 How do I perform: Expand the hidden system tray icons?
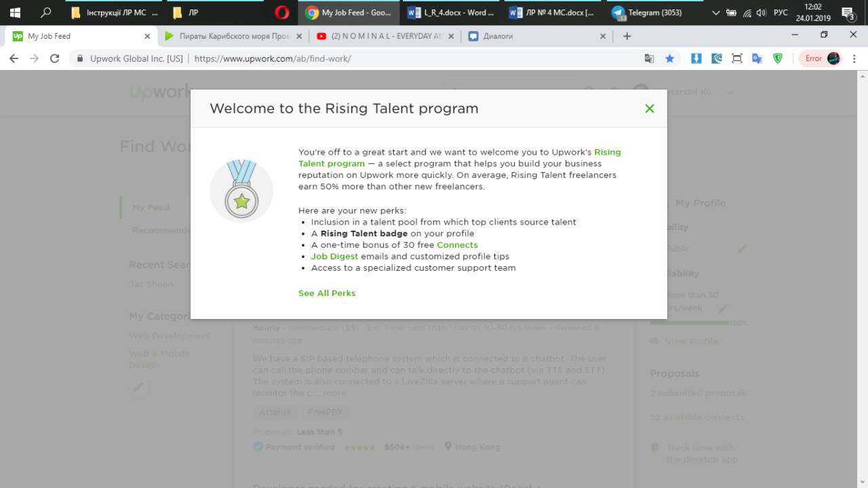tap(717, 12)
